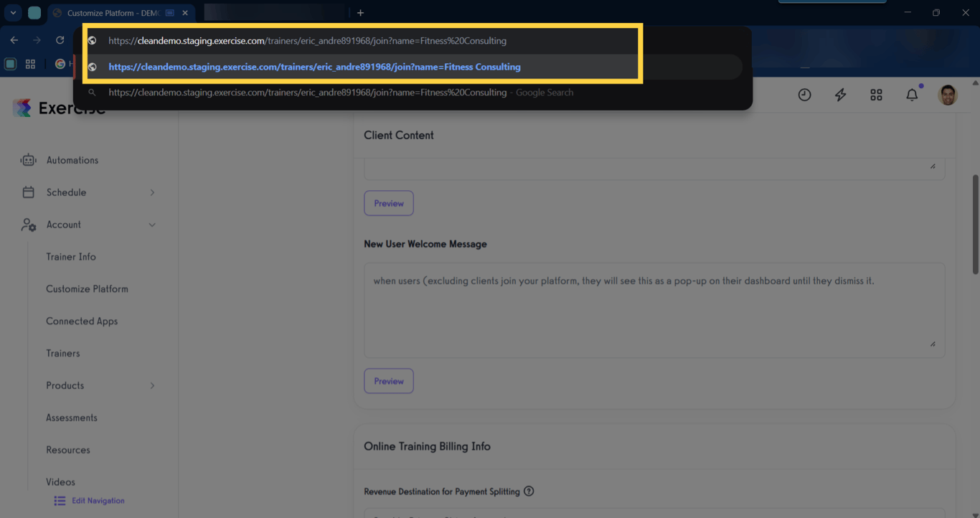This screenshot has width=980, height=518.
Task: Open Schedule in the sidebar
Action: click(x=66, y=192)
